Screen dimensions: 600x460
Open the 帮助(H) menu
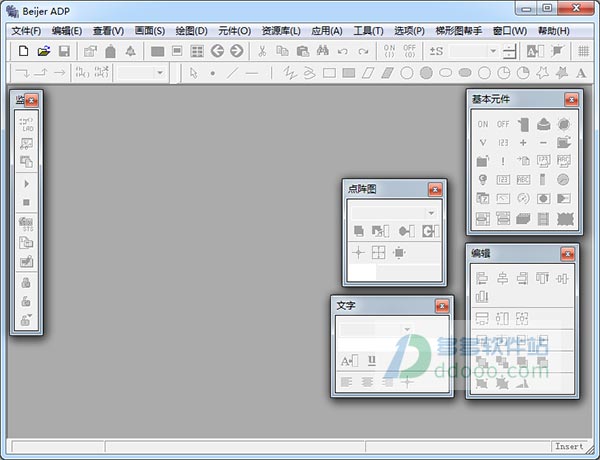pos(553,31)
